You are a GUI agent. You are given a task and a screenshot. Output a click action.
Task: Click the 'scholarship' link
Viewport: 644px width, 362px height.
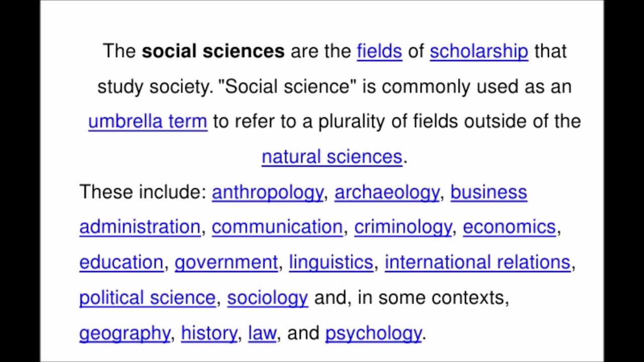(x=478, y=51)
